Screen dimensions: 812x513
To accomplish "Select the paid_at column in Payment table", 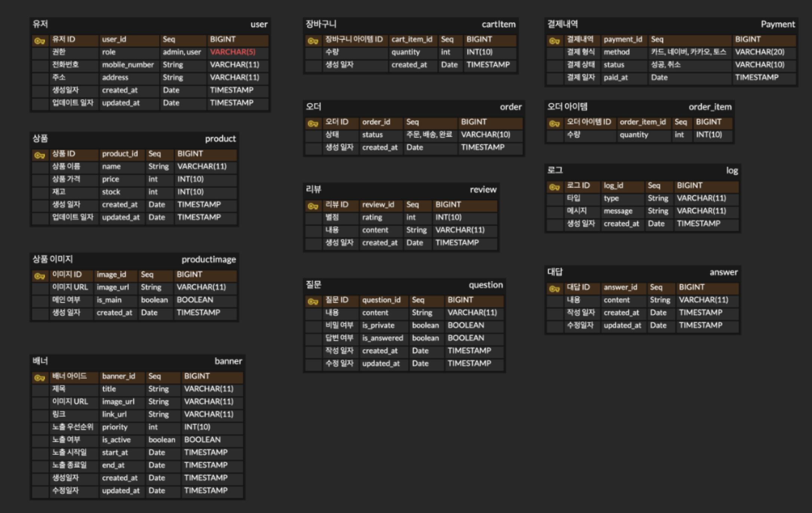I will point(615,77).
